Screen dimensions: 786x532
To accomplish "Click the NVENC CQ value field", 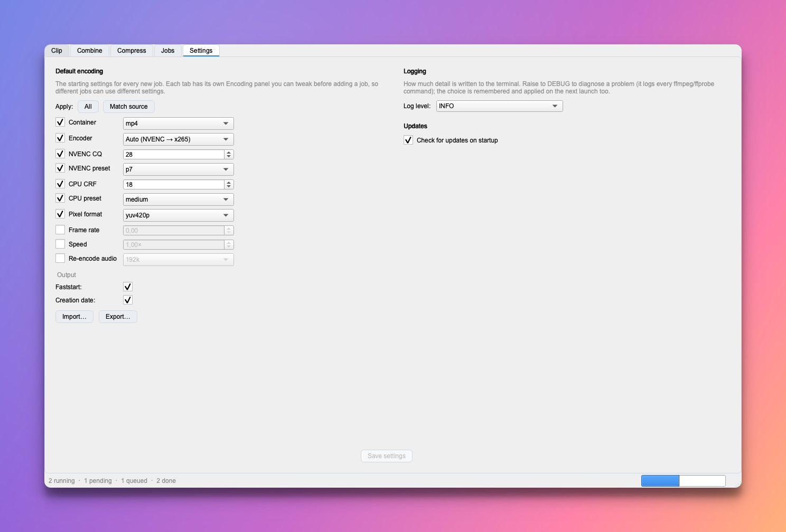I will (x=174, y=154).
